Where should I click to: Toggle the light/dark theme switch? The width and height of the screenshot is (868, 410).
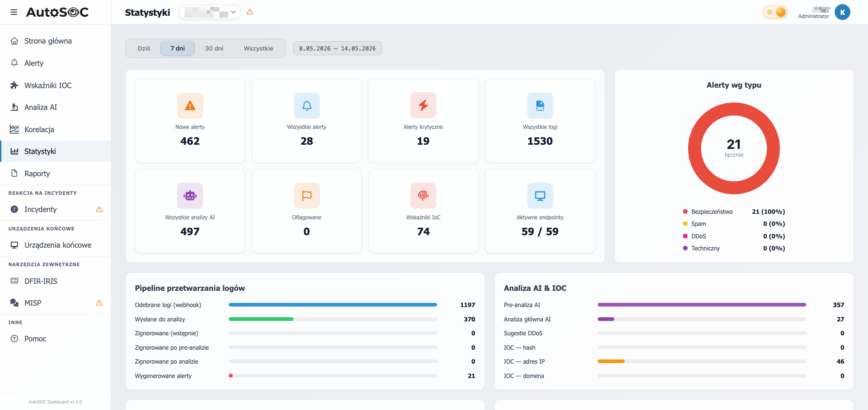[775, 12]
